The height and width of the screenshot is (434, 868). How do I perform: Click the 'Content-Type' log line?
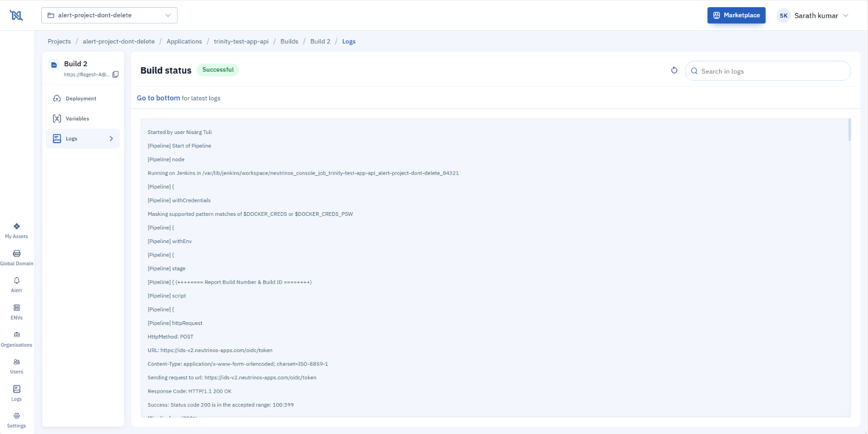click(x=238, y=364)
